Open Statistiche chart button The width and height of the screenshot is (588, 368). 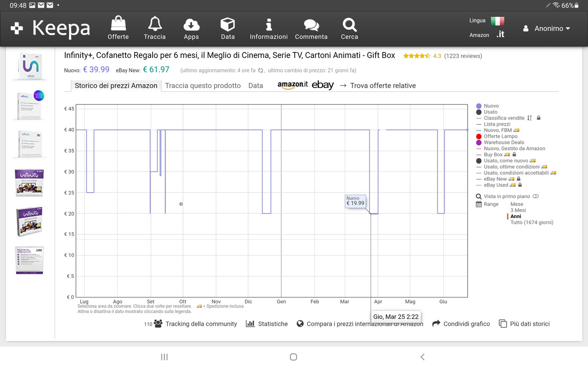(x=267, y=324)
